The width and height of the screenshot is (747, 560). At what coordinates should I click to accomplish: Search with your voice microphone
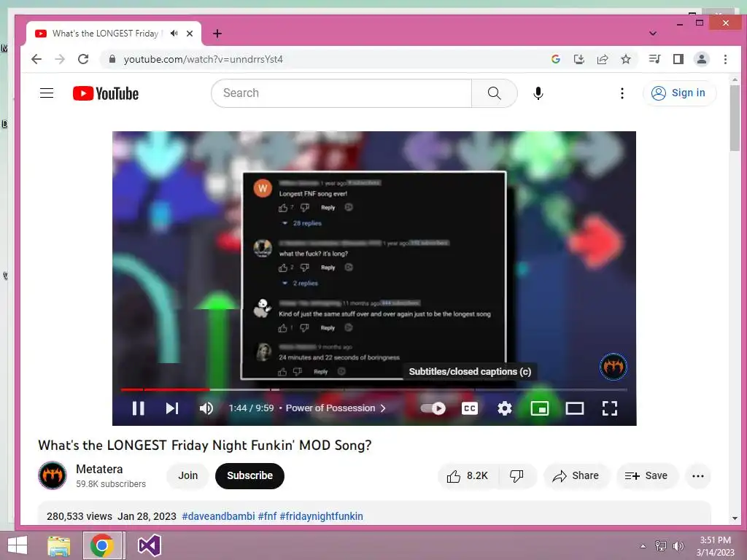(x=538, y=93)
